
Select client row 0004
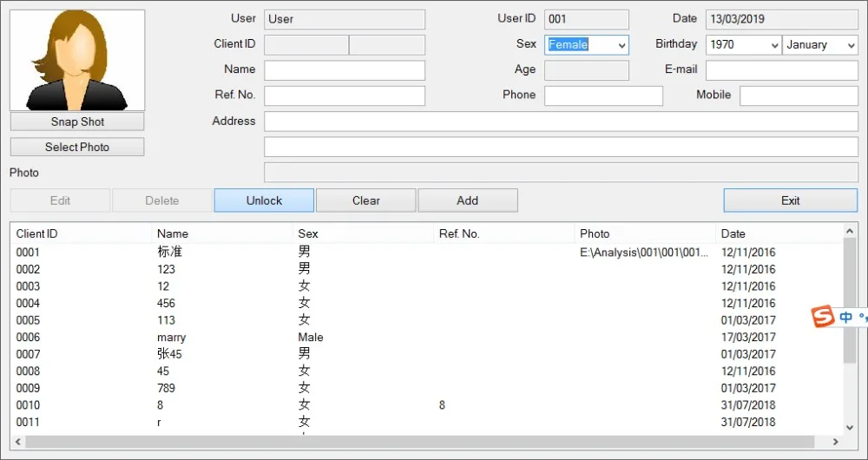[x=426, y=304]
